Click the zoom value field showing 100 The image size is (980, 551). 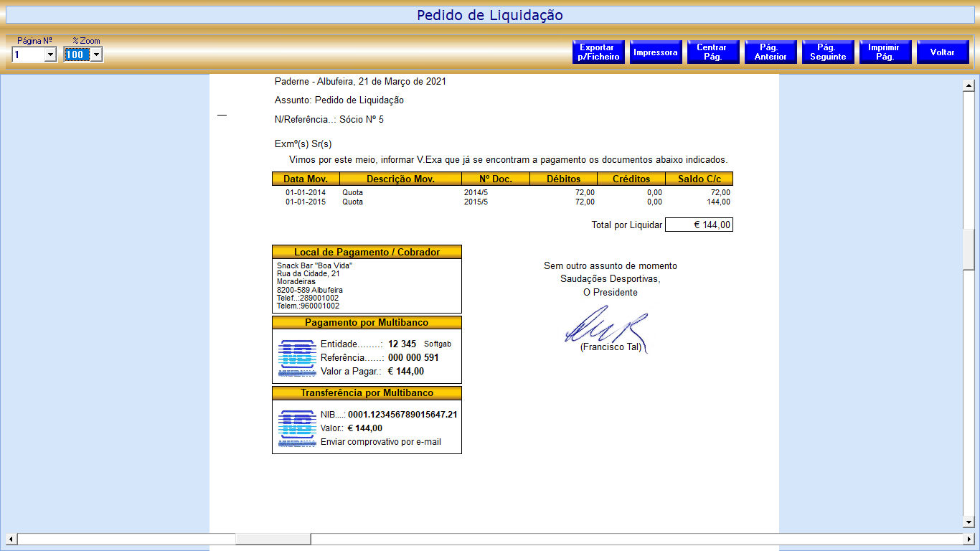coord(75,55)
